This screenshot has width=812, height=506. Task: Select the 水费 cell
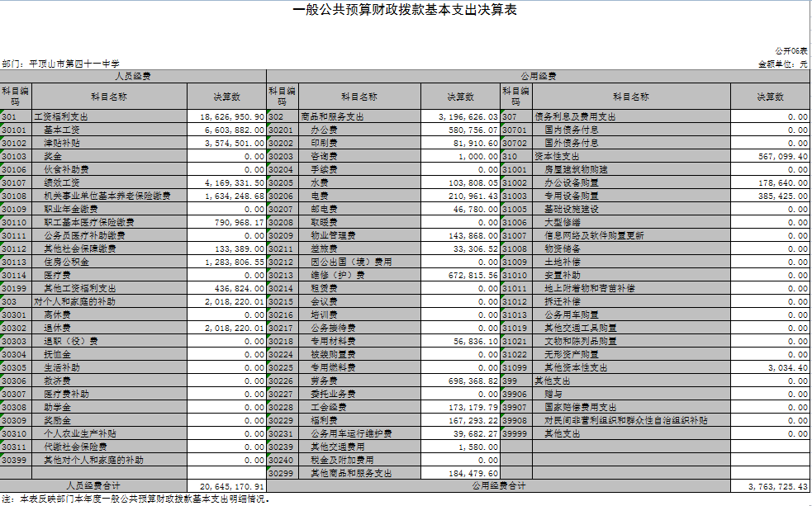[360, 182]
